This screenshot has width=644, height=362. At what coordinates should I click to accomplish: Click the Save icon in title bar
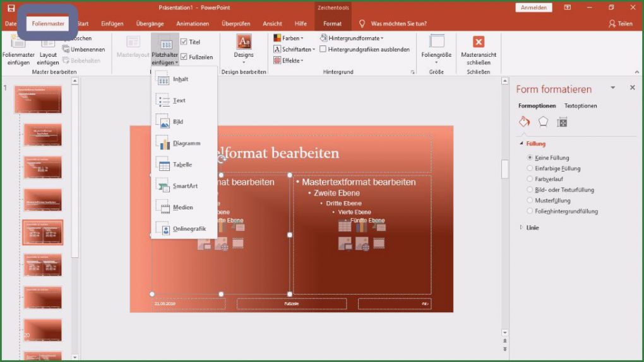(11, 8)
